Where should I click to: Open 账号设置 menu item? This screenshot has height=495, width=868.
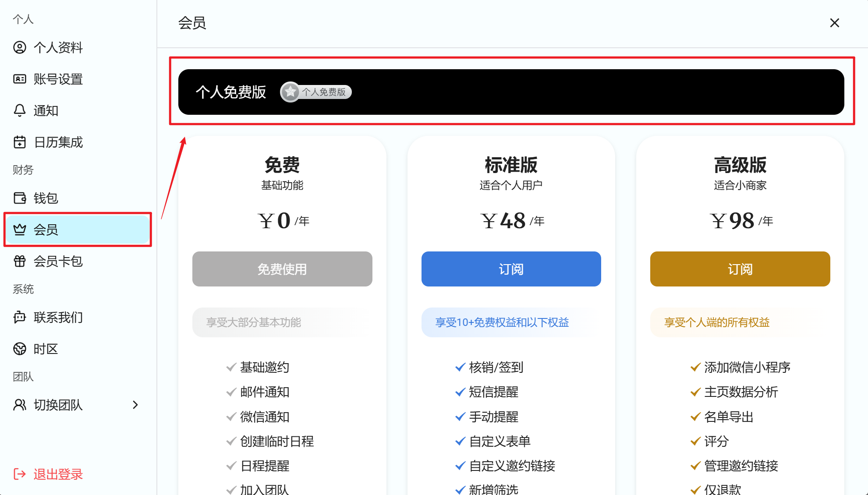click(x=78, y=79)
